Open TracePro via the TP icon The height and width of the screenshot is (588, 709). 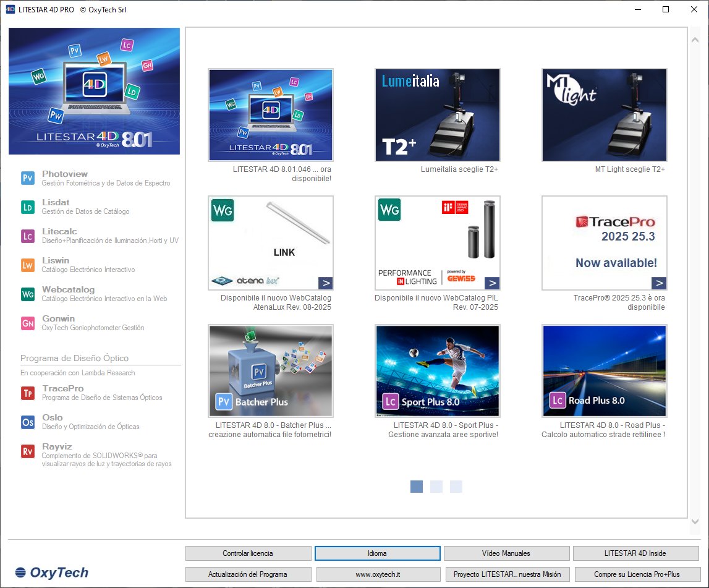[x=28, y=393]
